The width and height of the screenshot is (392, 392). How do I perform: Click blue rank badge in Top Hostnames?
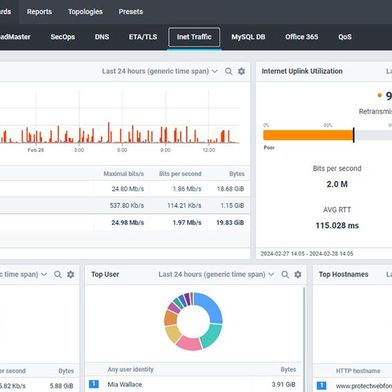321,385
